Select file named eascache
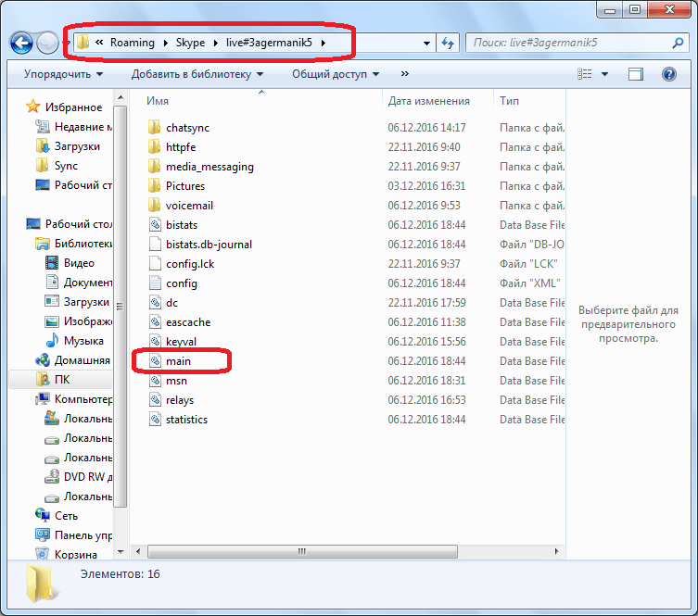The height and width of the screenshot is (616, 698). point(188,322)
